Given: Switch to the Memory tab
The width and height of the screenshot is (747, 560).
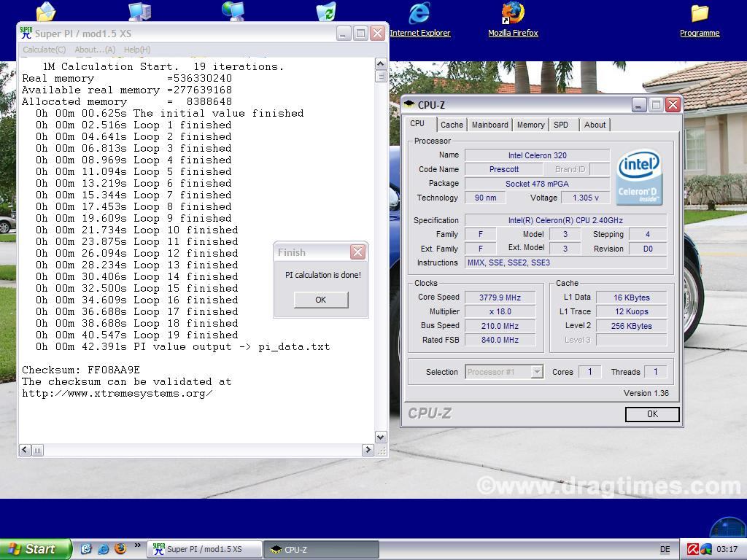Looking at the screenshot, I should coord(531,125).
